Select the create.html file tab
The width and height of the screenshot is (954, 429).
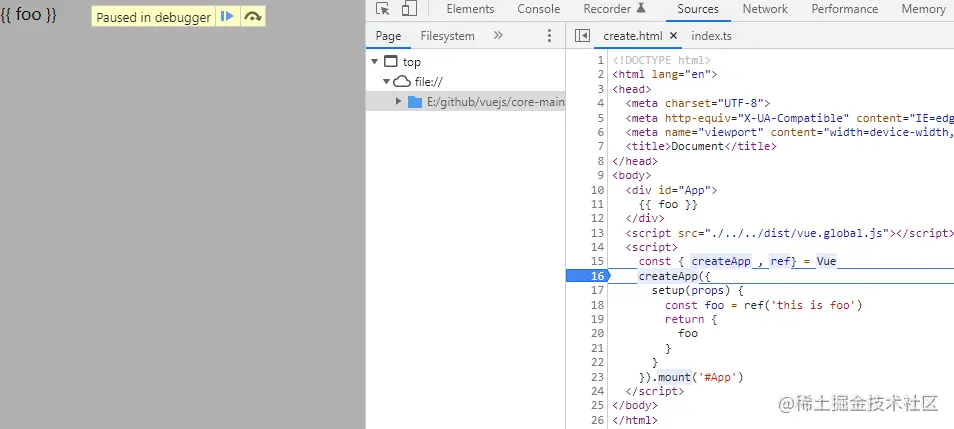pyautogui.click(x=633, y=36)
